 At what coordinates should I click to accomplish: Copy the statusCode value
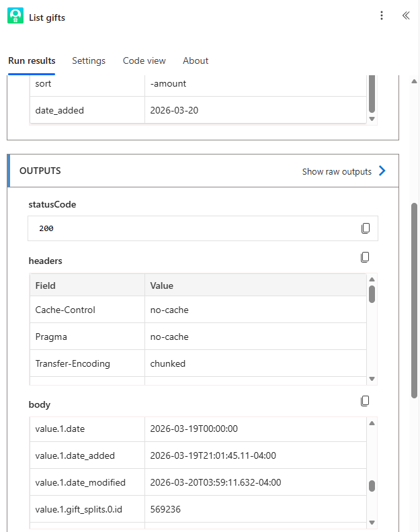(x=366, y=228)
